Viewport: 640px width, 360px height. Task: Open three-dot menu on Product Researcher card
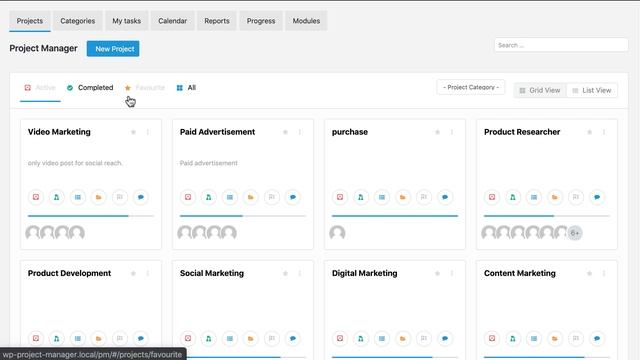click(604, 132)
